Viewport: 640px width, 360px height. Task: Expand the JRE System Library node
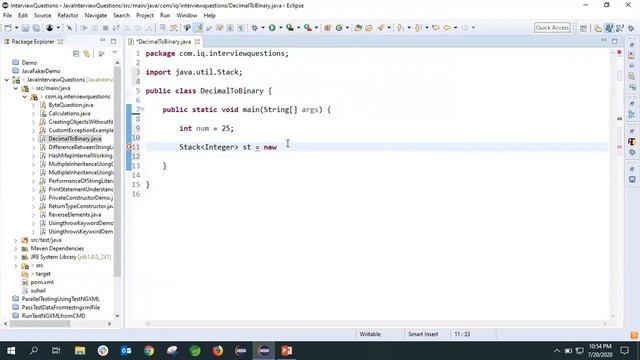[16, 257]
